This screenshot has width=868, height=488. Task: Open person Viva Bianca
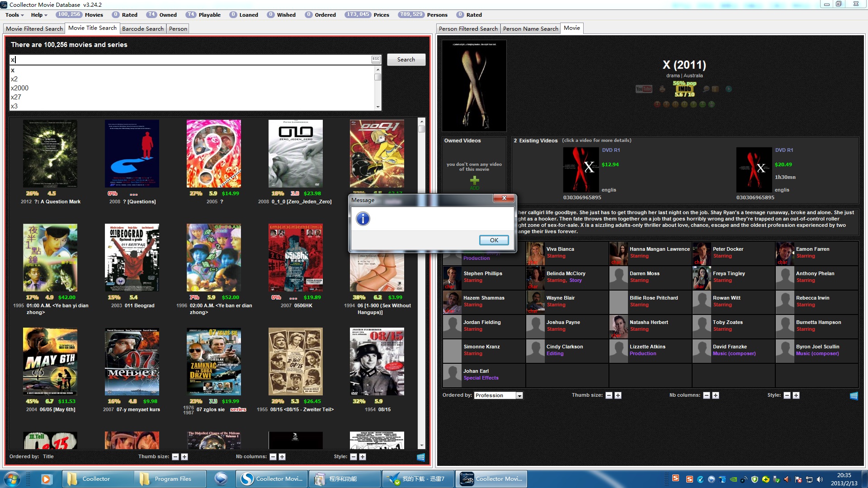567,253
